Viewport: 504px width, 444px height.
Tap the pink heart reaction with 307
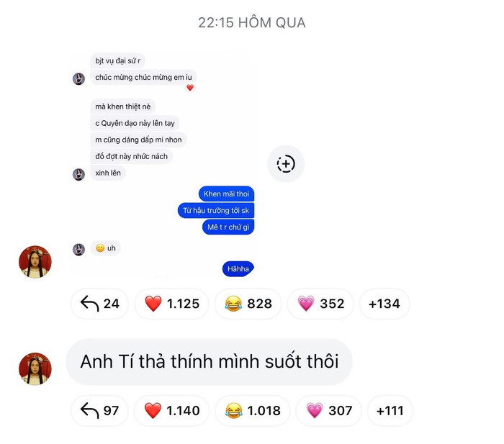(329, 411)
